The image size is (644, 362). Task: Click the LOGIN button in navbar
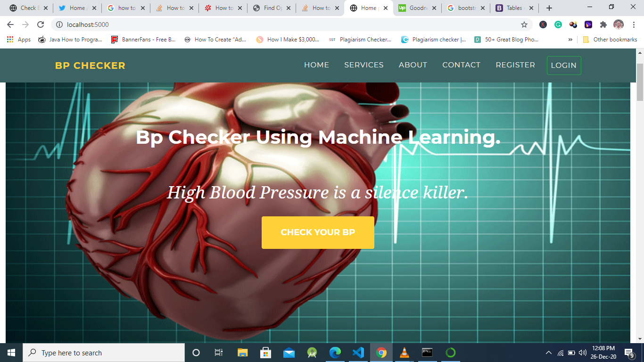563,66
